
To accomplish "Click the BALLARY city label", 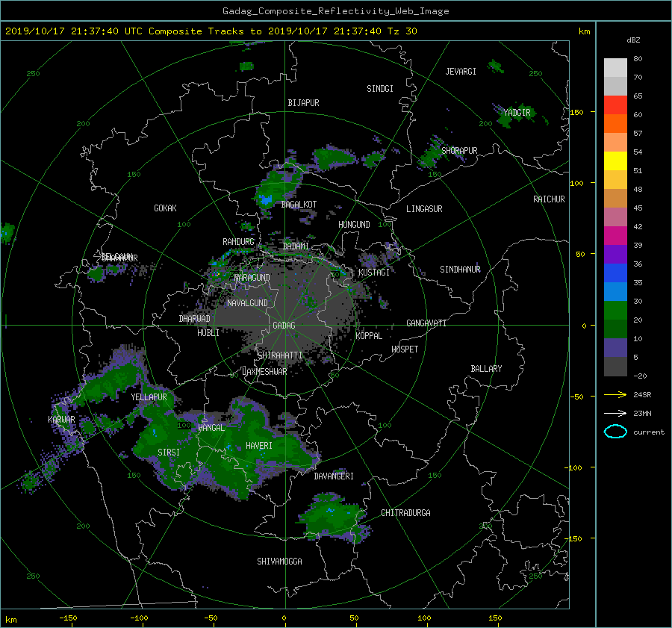I will (486, 369).
